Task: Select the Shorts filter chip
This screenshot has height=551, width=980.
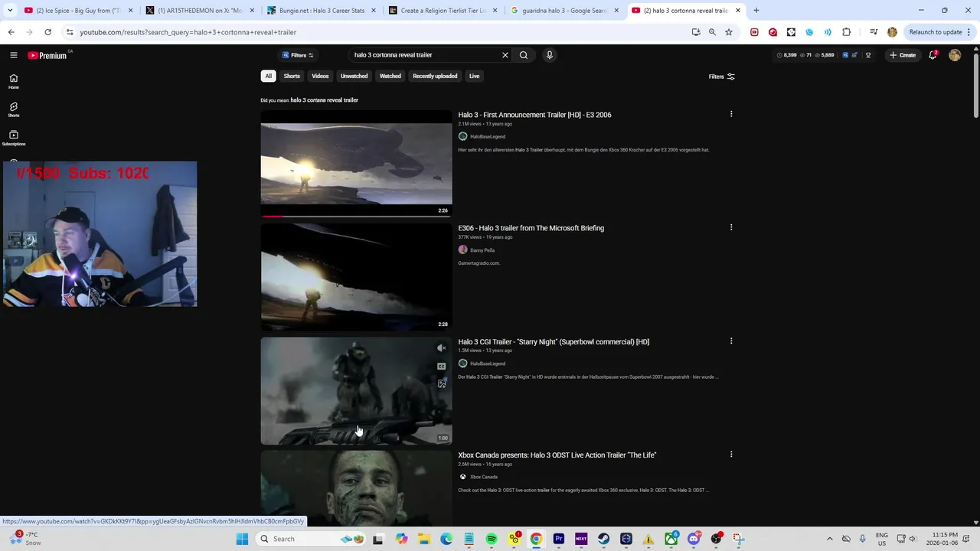Action: 292,76
